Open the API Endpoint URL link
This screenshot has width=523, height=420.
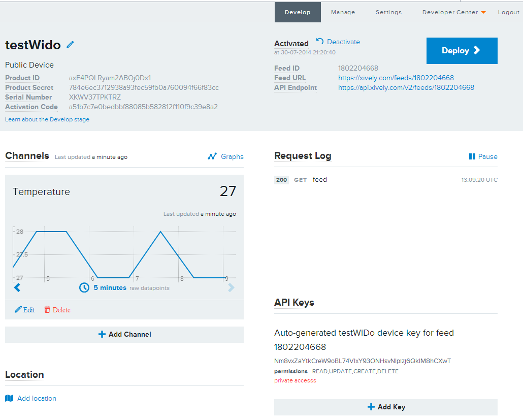(406, 87)
